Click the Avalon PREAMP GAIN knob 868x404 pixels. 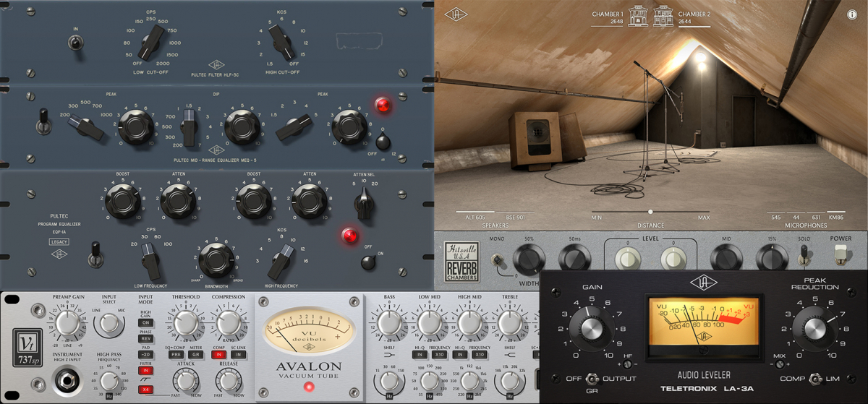tap(68, 323)
